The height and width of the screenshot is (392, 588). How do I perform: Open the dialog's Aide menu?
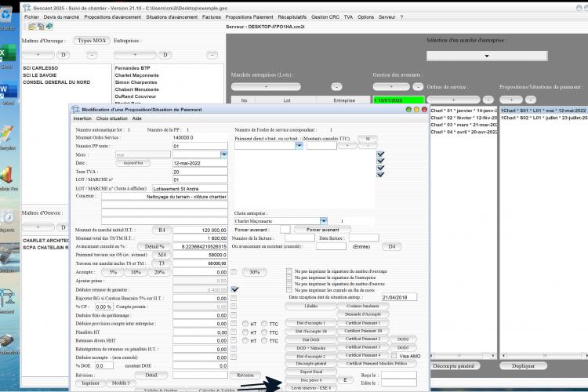pos(137,118)
